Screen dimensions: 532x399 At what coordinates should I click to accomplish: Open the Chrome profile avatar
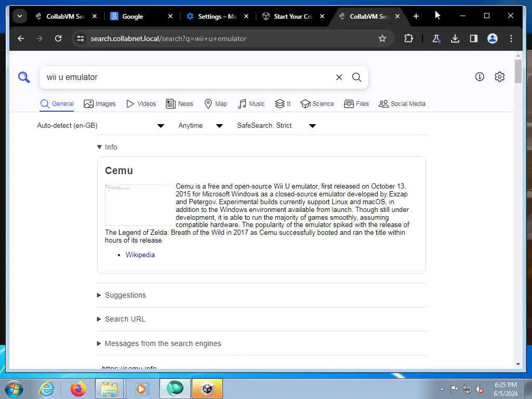pyautogui.click(x=493, y=38)
